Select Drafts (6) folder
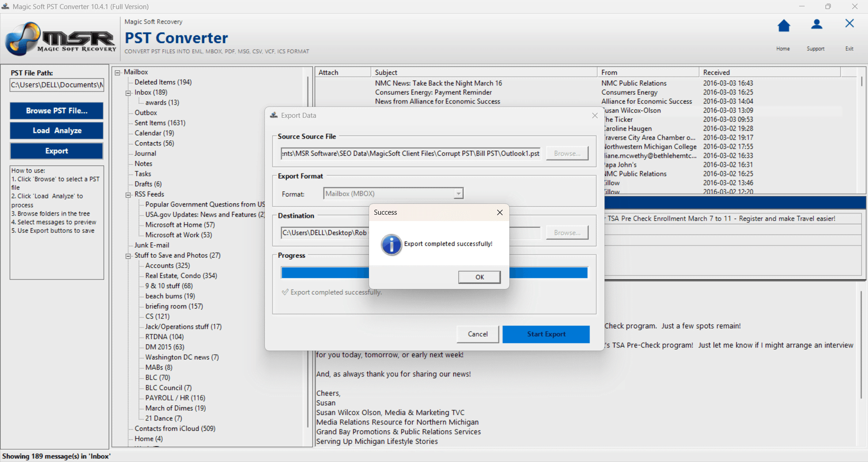The image size is (868, 462). click(148, 184)
